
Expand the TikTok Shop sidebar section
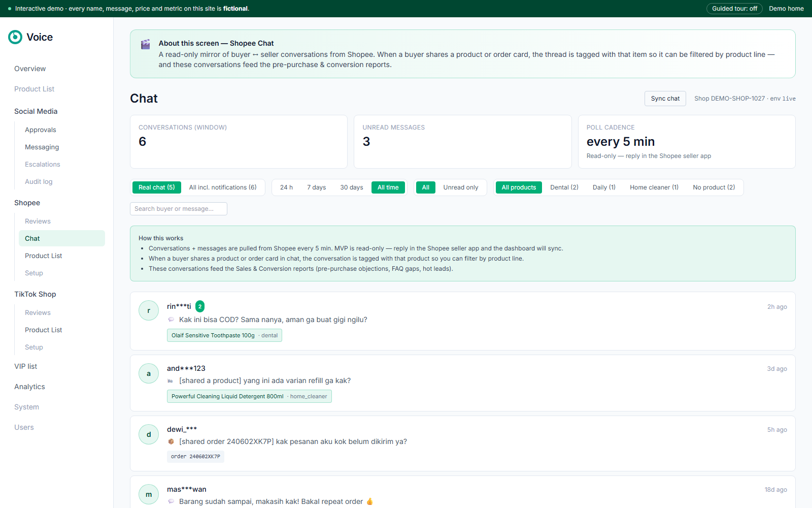[x=35, y=294]
